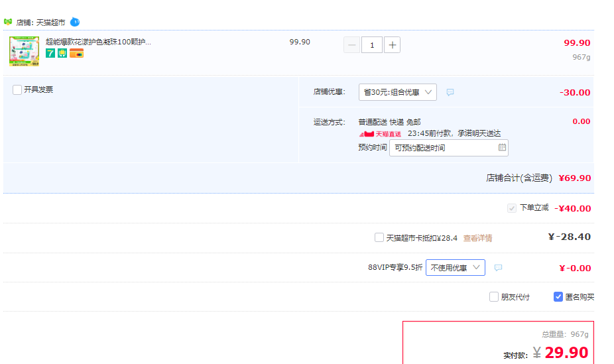Image resolution: width=614 pixels, height=364 pixels.
Task: Click the red 天猫直送 delivery logo
Action: point(380,134)
